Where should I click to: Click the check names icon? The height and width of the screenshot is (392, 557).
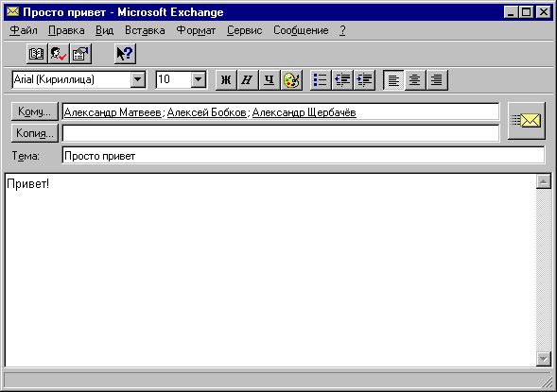[x=59, y=54]
